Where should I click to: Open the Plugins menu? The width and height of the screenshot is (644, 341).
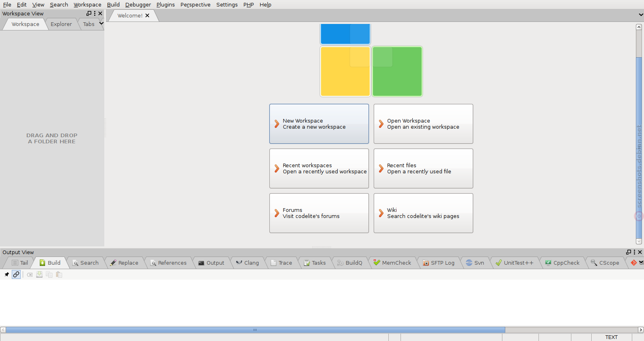point(166,4)
